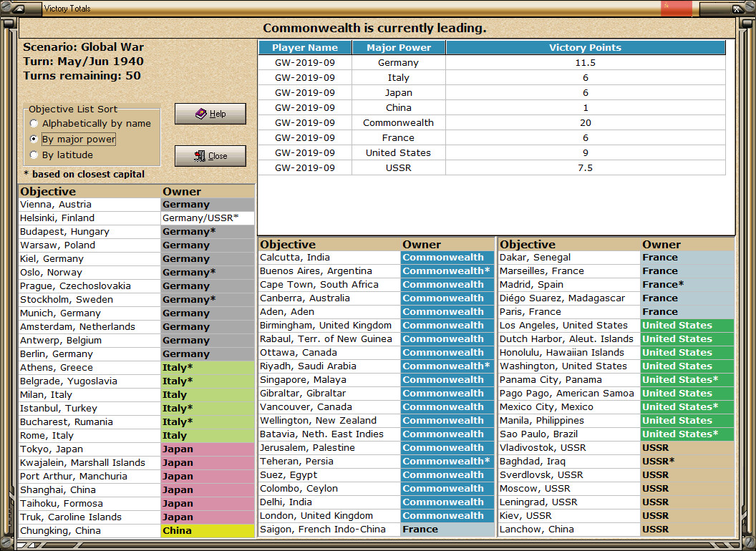Click the Player Name column header
The width and height of the screenshot is (756, 551).
(305, 47)
